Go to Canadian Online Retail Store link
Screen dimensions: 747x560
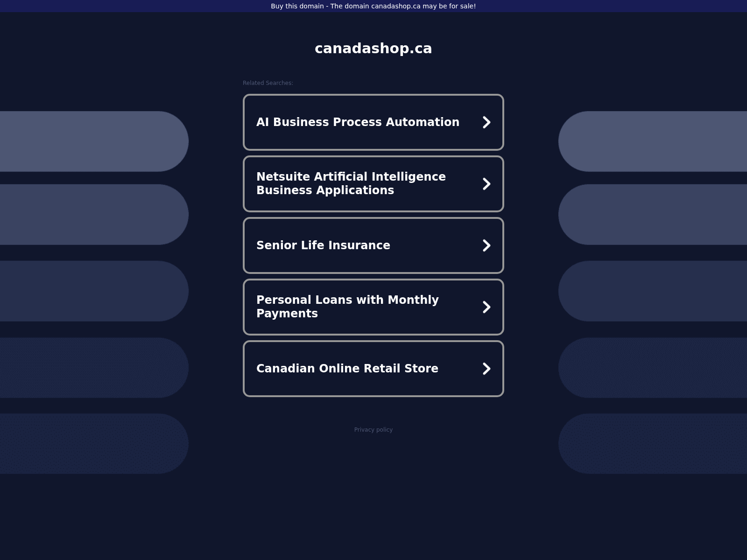coord(347,369)
